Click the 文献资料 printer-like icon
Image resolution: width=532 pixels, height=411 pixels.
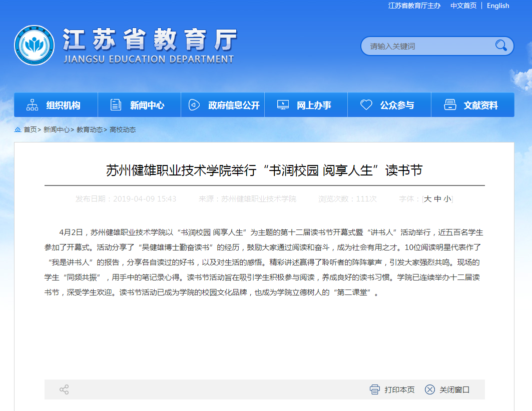[x=450, y=105]
